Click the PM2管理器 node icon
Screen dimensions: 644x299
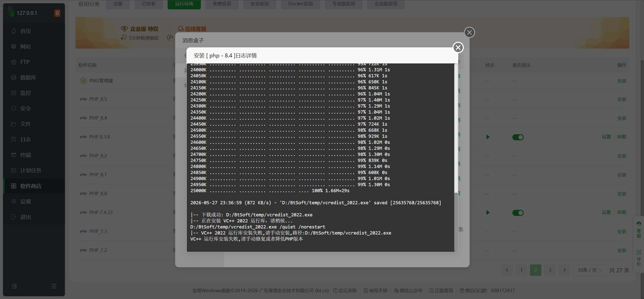(83, 81)
